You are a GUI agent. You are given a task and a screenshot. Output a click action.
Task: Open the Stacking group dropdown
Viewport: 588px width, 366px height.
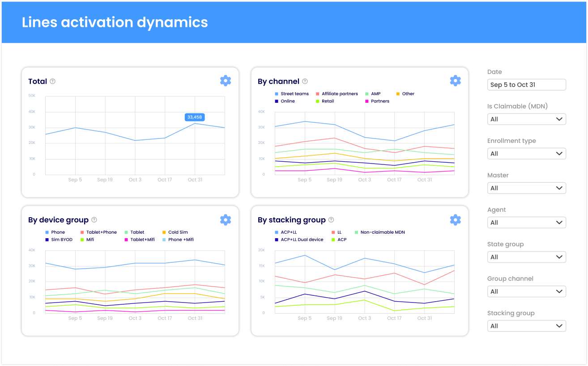click(526, 326)
